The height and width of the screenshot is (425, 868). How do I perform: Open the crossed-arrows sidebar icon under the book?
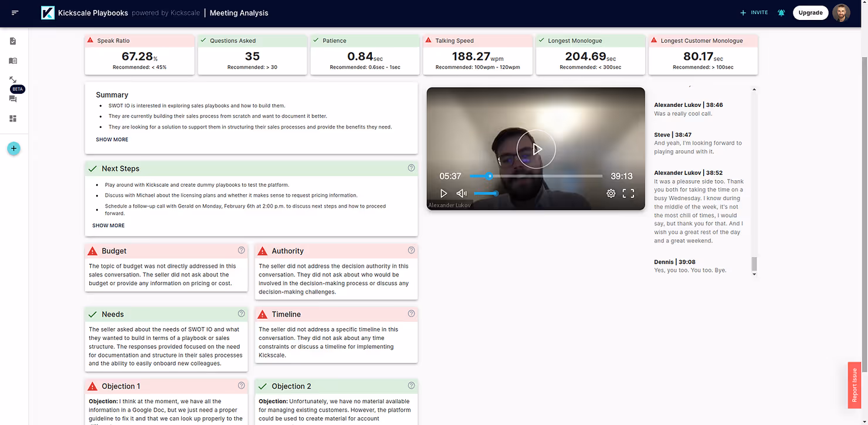(13, 79)
